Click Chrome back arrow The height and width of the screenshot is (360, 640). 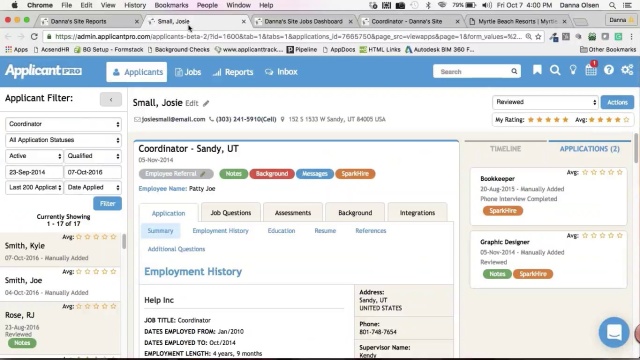pyautogui.click(x=8, y=37)
